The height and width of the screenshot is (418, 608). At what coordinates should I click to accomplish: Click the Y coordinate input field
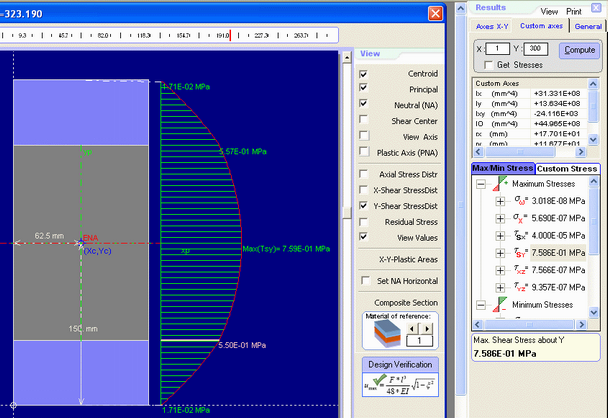coord(535,49)
